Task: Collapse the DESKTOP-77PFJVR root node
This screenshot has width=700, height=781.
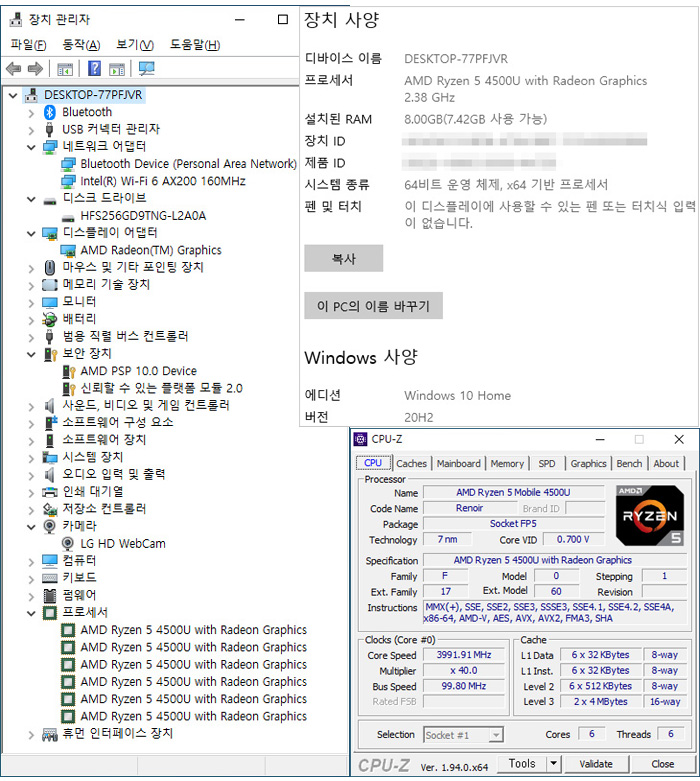Action: pyautogui.click(x=13, y=95)
